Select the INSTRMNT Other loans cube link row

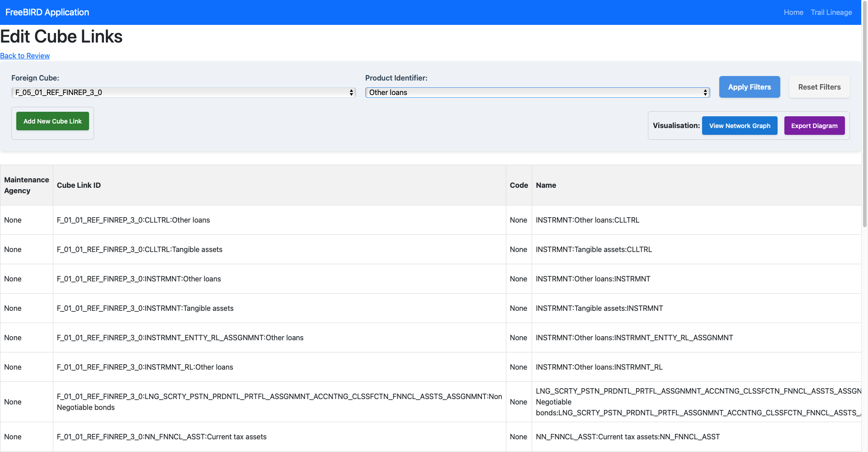coord(139,279)
